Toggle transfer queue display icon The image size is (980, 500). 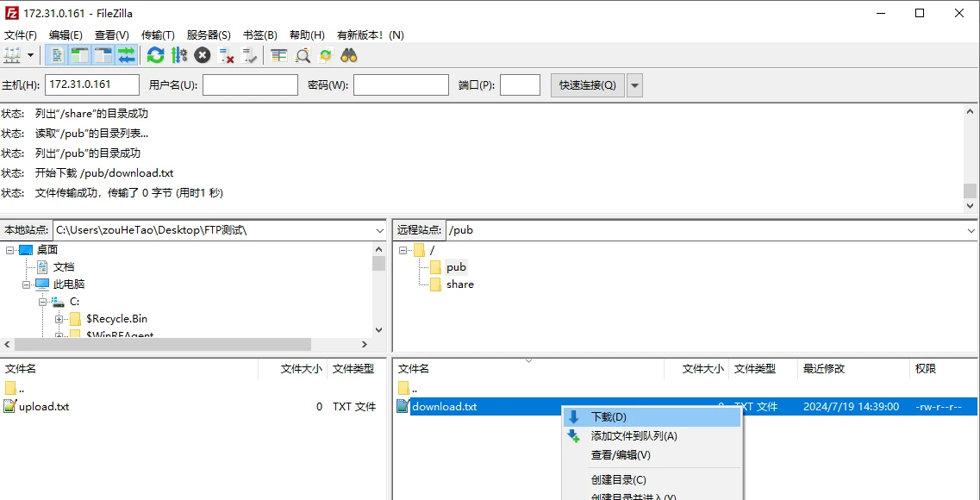(x=126, y=56)
